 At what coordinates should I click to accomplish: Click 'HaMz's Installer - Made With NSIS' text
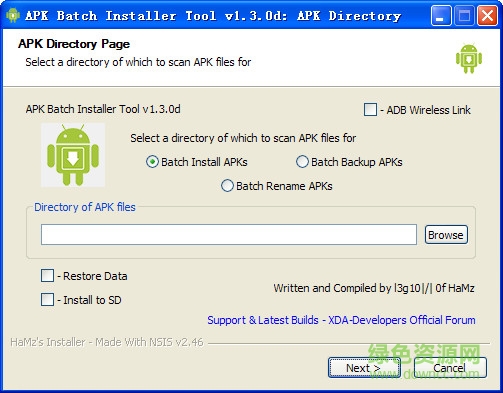point(107,342)
